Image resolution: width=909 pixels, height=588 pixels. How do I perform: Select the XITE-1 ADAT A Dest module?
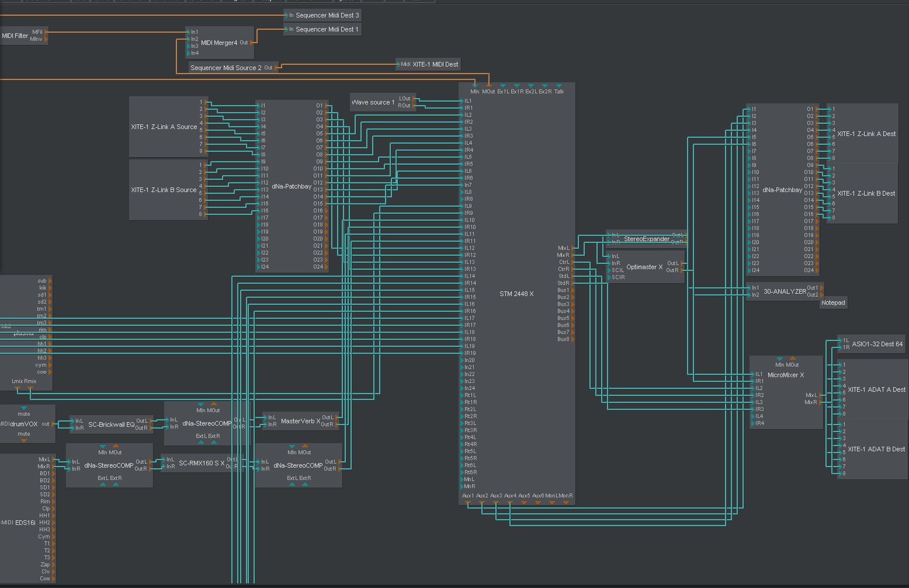(872, 389)
